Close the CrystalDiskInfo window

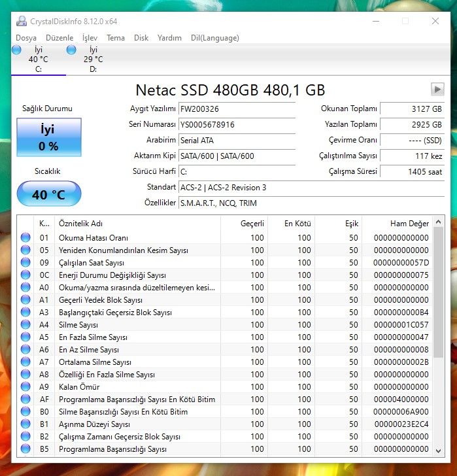coord(435,21)
